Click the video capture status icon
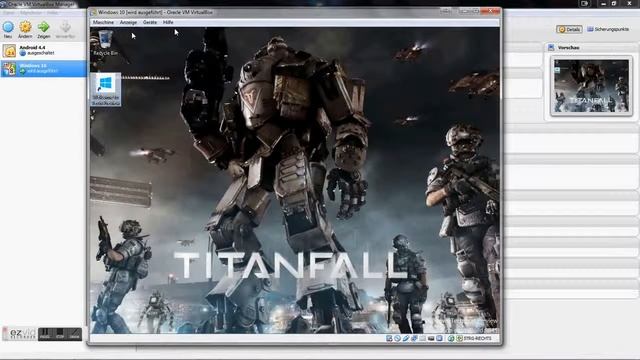640x360 pixels. [x=440, y=338]
